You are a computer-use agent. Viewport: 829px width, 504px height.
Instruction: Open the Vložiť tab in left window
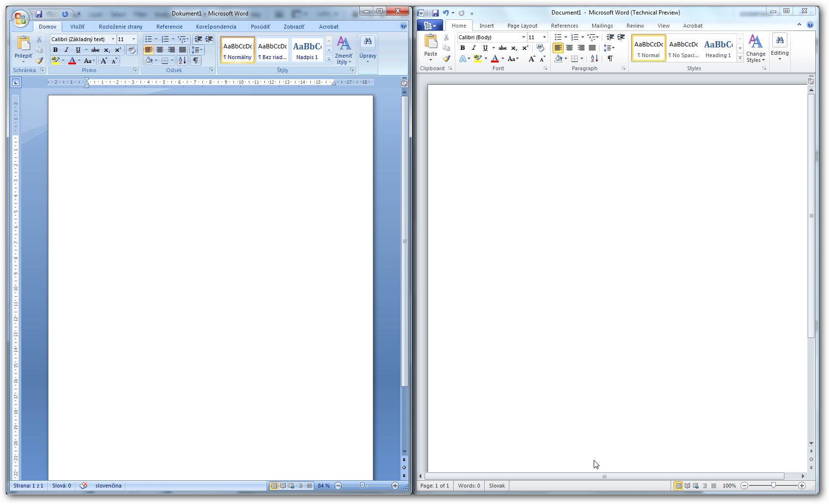[77, 27]
